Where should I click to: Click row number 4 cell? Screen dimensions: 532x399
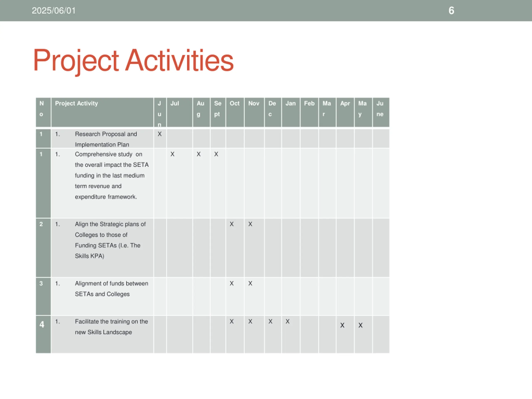(x=43, y=335)
